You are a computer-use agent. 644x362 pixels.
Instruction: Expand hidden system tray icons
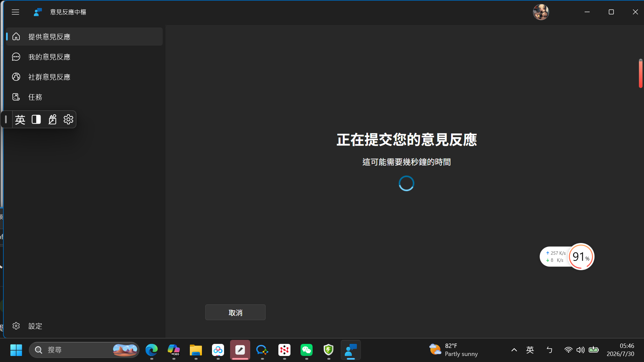click(514, 350)
